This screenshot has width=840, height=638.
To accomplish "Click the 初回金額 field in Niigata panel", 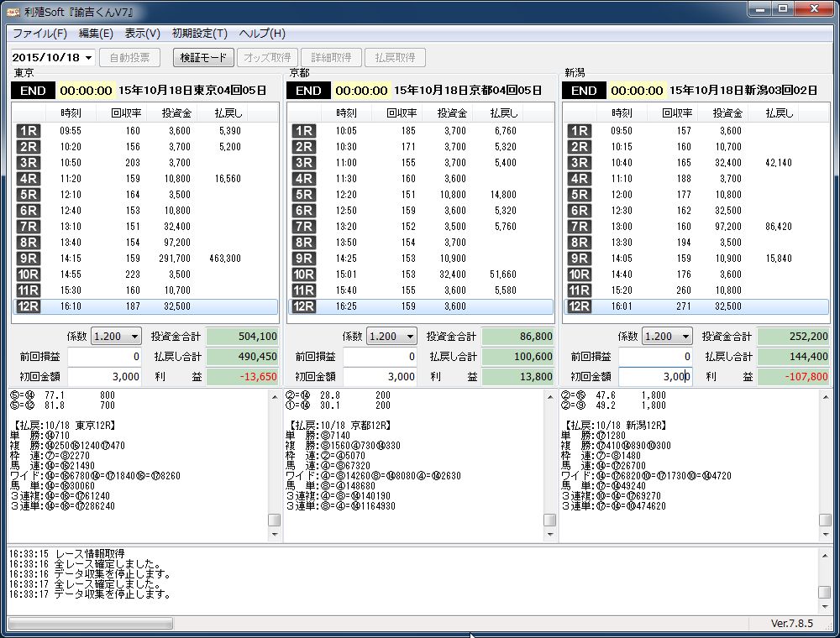I will (655, 377).
